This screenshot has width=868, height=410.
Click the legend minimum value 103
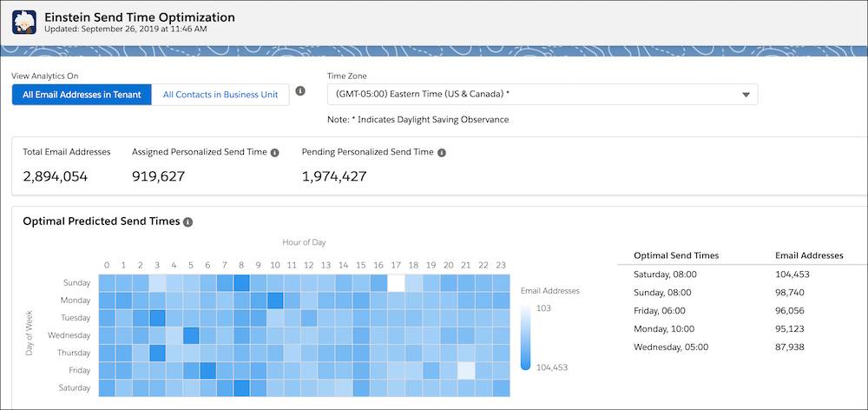(x=543, y=308)
